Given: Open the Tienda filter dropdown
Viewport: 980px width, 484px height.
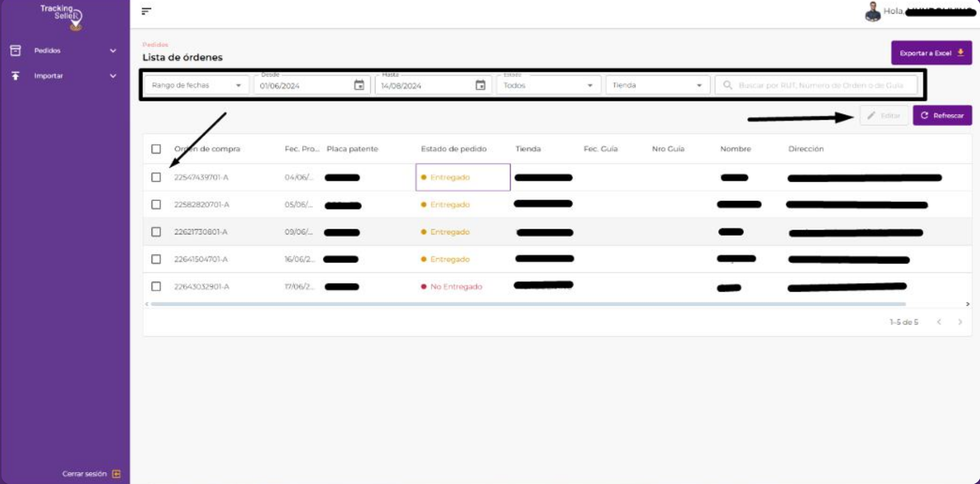Looking at the screenshot, I should click(657, 85).
